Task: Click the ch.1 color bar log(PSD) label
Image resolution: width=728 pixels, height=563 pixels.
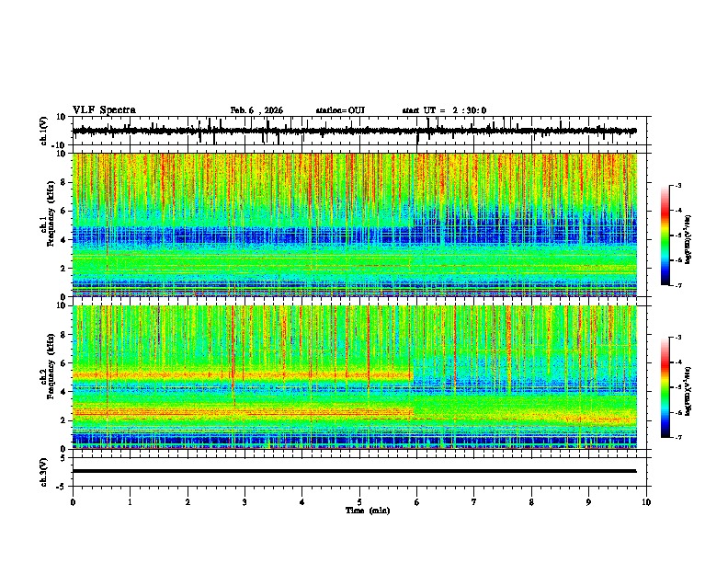Action: click(688, 240)
